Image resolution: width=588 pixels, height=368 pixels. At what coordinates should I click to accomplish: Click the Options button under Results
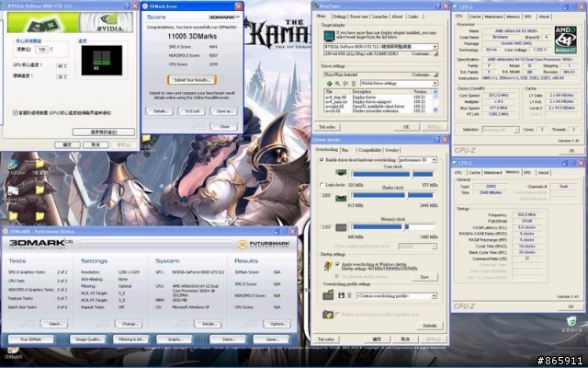click(277, 324)
